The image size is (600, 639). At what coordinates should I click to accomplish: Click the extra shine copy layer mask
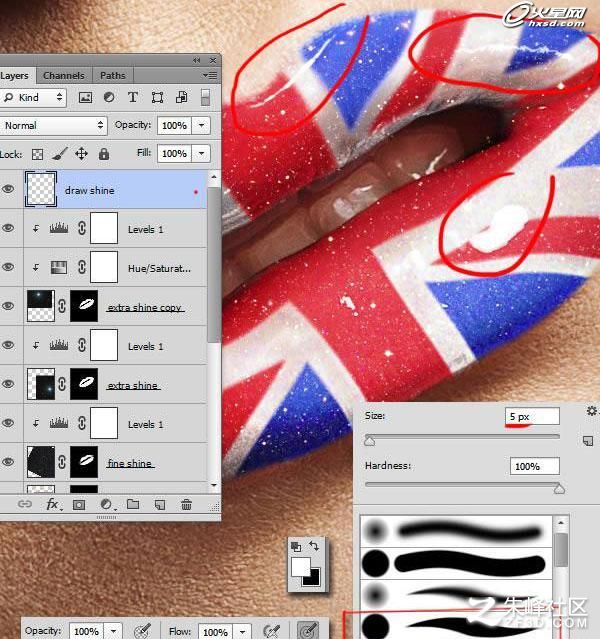point(84,306)
